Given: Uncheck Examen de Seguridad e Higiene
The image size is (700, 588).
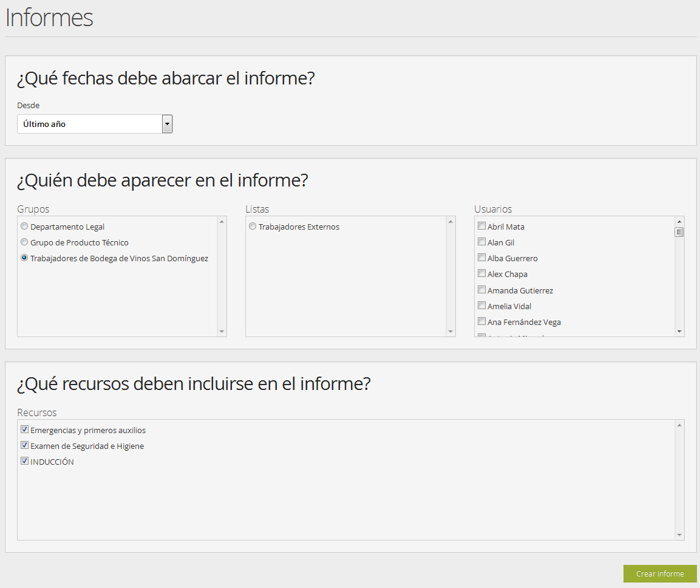Looking at the screenshot, I should (25, 445).
